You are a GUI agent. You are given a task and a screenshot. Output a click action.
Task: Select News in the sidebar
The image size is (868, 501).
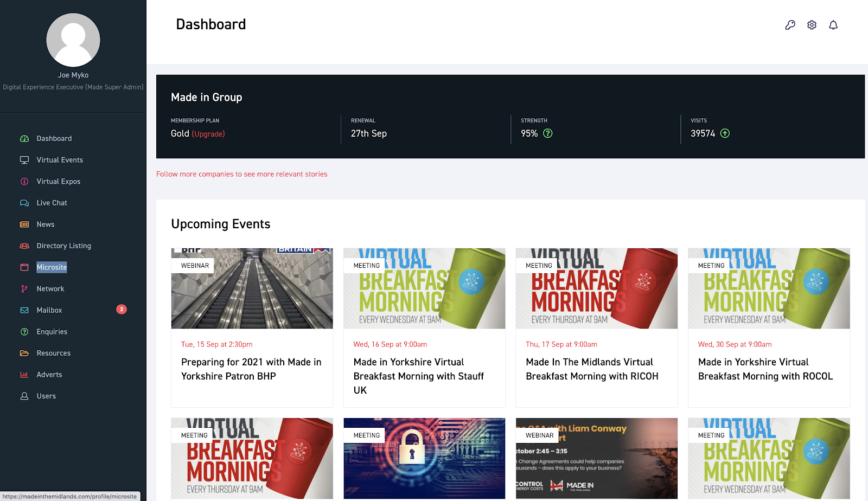[46, 224]
